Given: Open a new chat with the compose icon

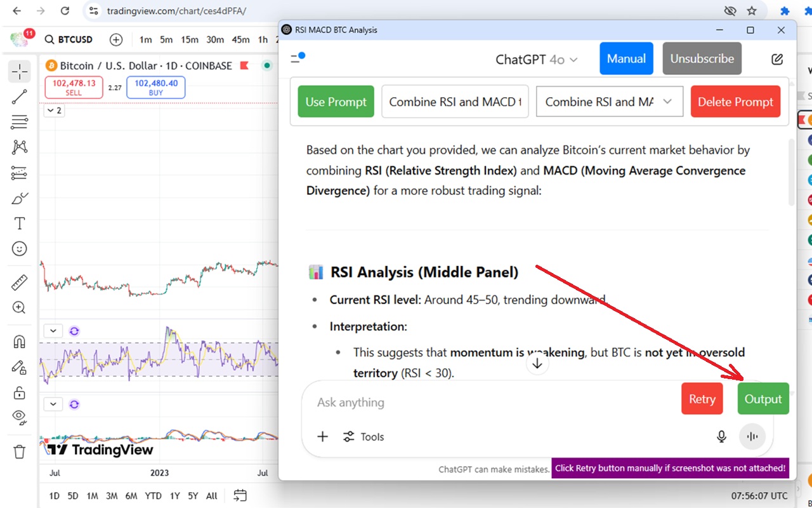Looking at the screenshot, I should click(776, 59).
